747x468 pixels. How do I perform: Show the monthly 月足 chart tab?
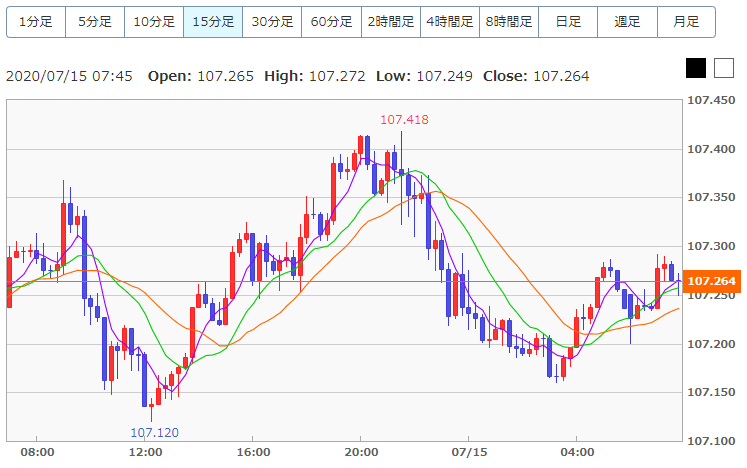[686, 22]
